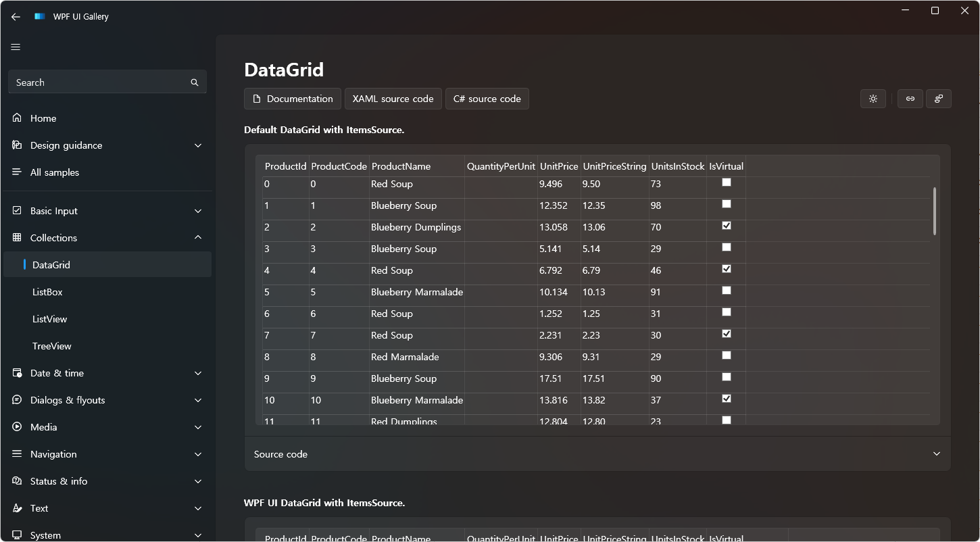Expand the Text section chevron
This screenshot has height=542, width=980.
[198, 508]
